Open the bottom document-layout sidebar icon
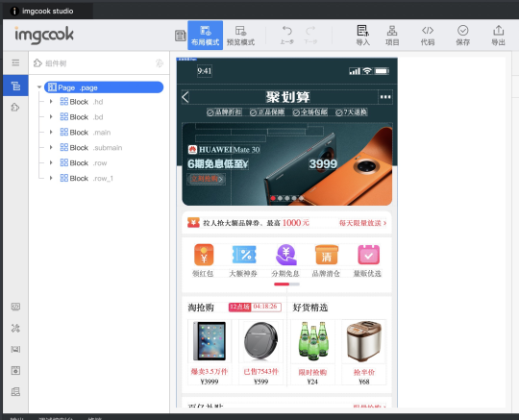This screenshot has width=519, height=420. pyautogui.click(x=15, y=392)
